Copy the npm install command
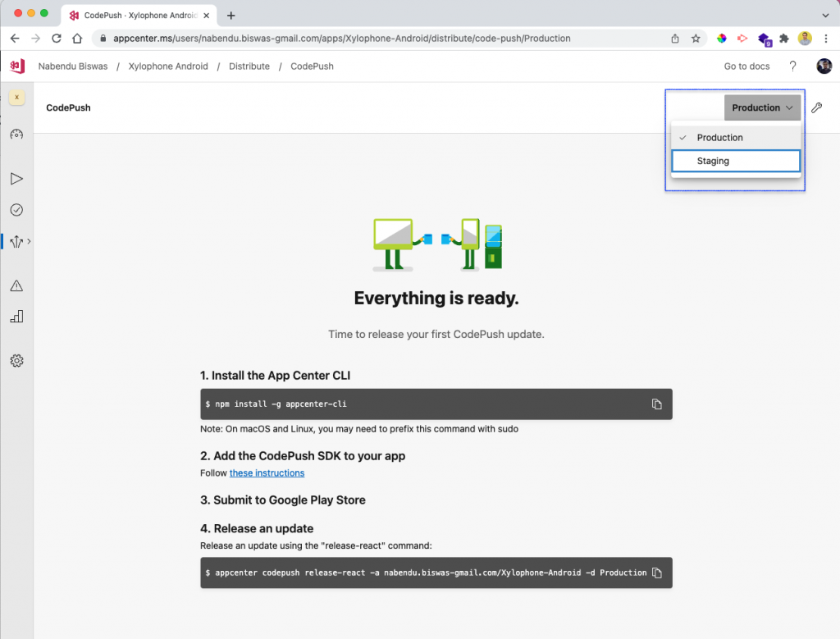This screenshot has height=639, width=840. click(x=657, y=404)
